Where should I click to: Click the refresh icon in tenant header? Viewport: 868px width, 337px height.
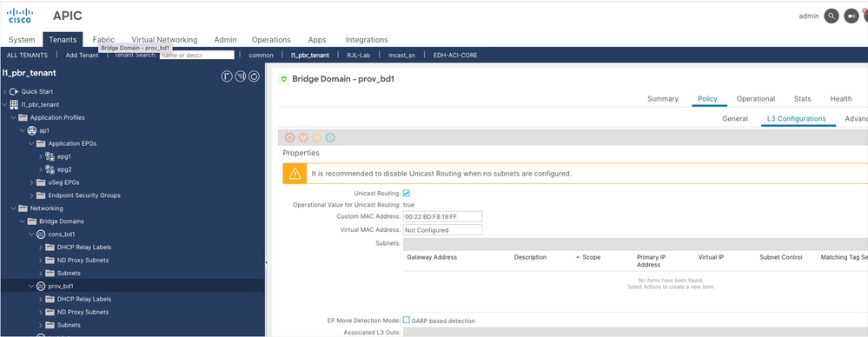point(254,76)
